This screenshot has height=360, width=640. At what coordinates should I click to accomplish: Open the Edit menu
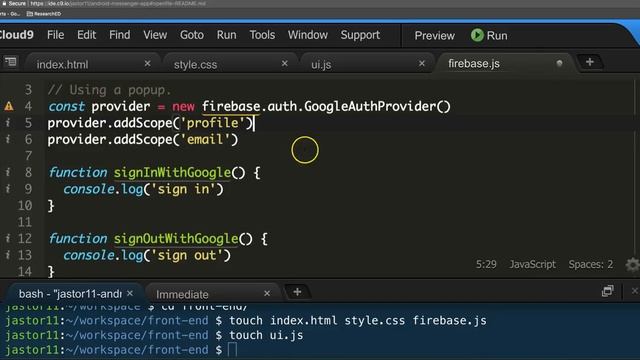pos(87,35)
